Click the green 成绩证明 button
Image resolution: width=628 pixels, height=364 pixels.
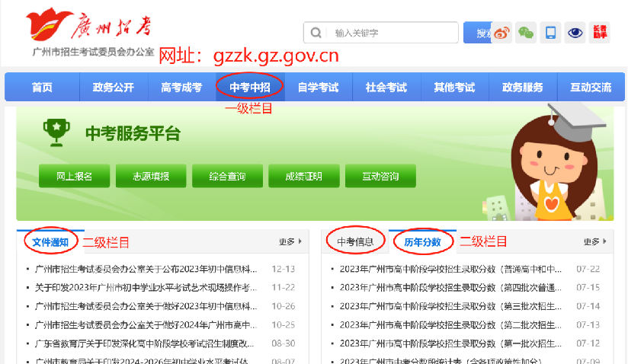coord(304,176)
